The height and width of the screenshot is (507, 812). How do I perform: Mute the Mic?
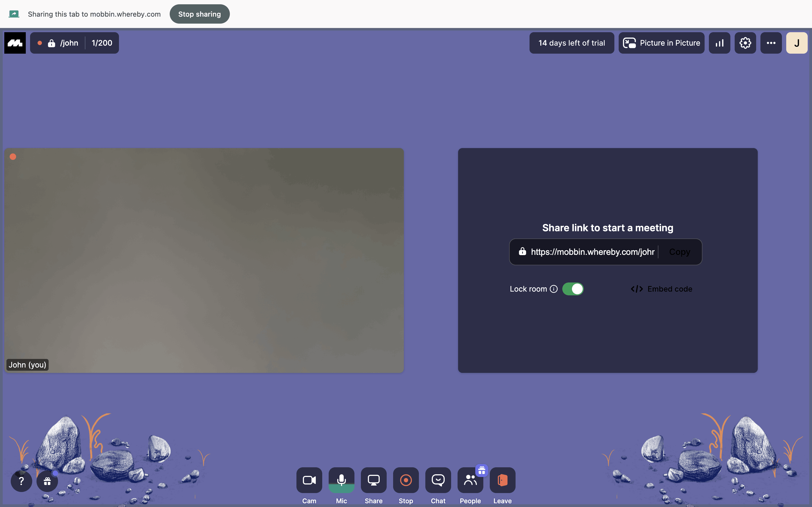(341, 480)
